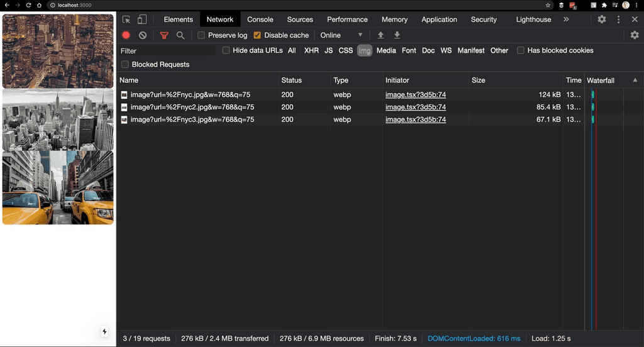
Task: Check the Hide data URLs option
Action: (x=226, y=50)
